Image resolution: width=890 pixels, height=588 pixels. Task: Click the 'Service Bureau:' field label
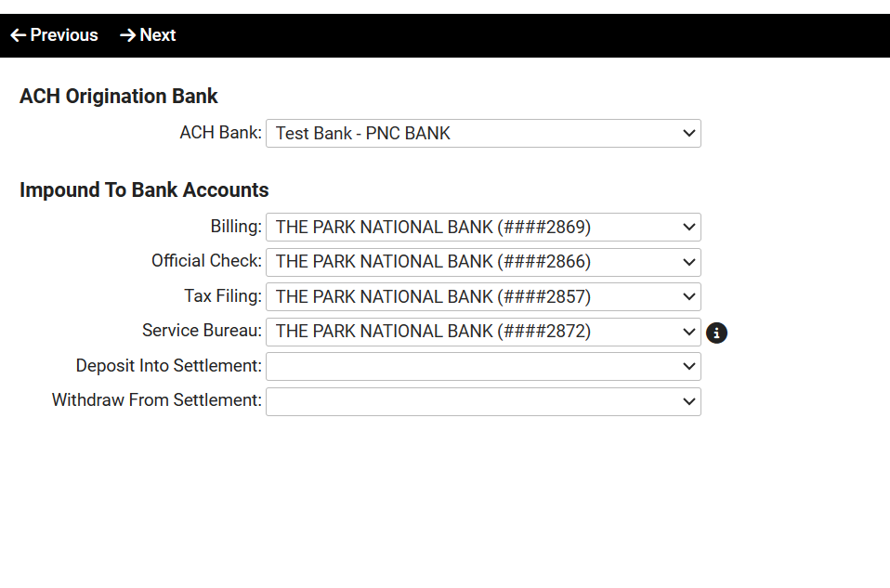202,332
